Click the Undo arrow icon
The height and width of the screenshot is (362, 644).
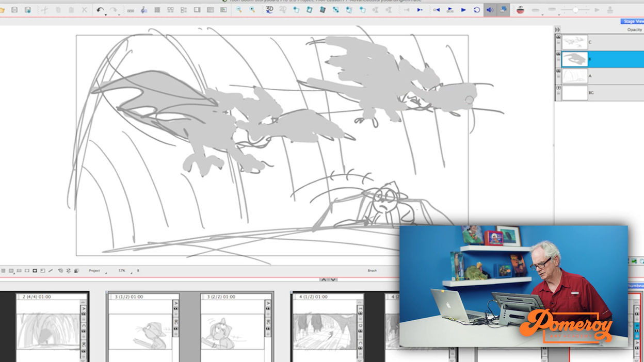(100, 10)
